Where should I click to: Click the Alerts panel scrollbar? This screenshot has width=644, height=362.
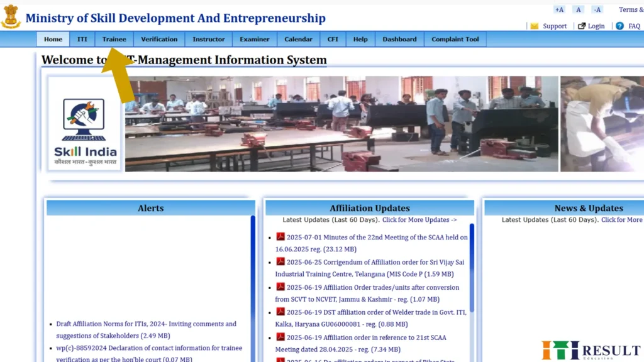point(253,288)
